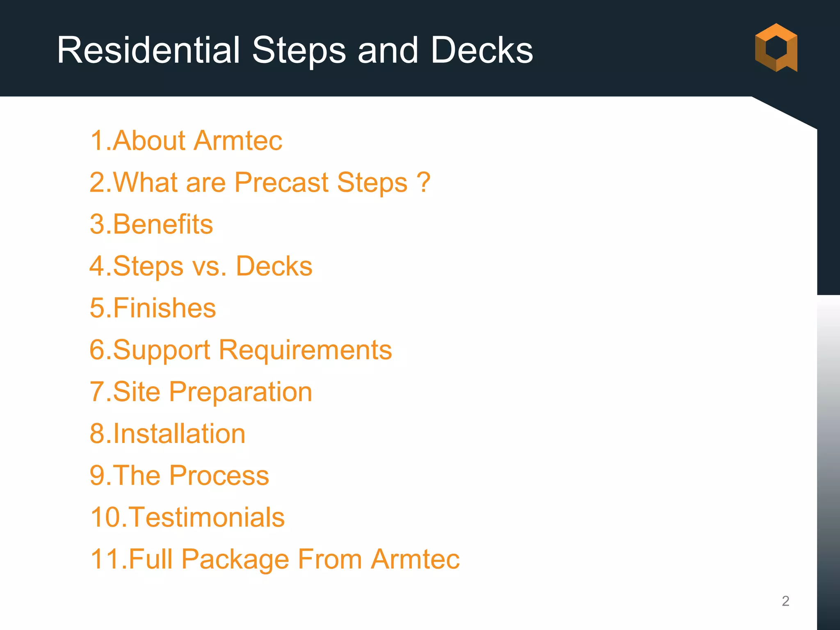
Task: Click the word Decks in the title
Action: point(482,50)
